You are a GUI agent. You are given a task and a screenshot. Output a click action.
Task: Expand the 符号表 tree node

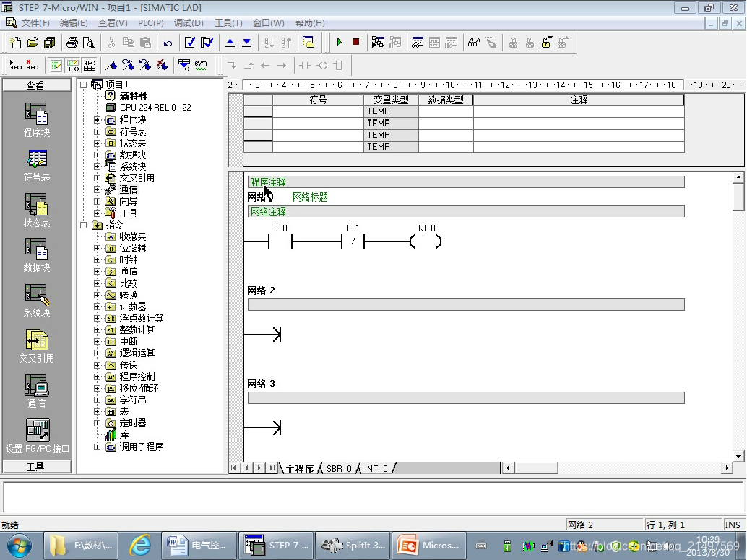coord(98,132)
